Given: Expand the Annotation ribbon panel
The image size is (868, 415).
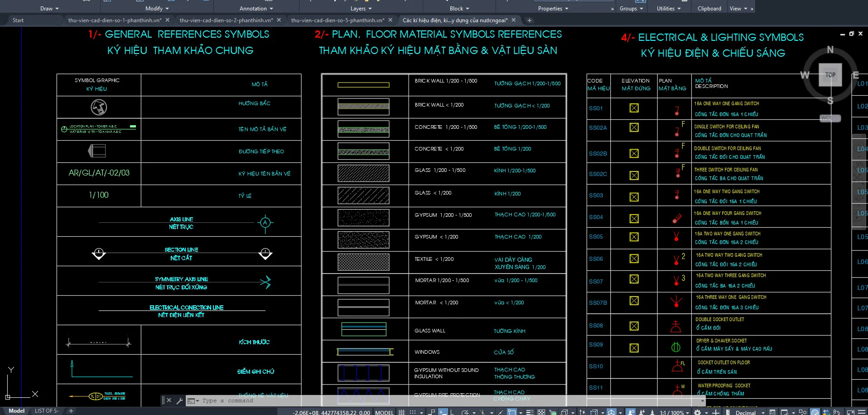Looking at the screenshot, I should [256, 9].
